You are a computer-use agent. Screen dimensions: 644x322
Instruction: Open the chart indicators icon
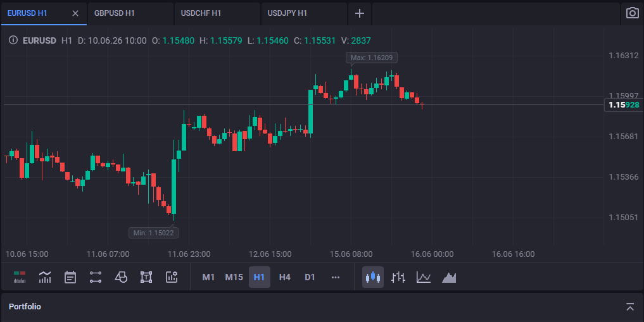45,277
